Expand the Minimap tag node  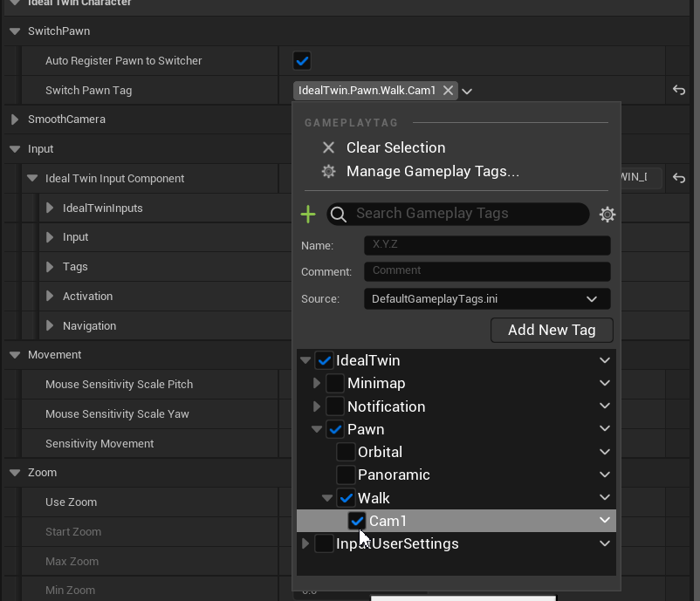coord(318,383)
